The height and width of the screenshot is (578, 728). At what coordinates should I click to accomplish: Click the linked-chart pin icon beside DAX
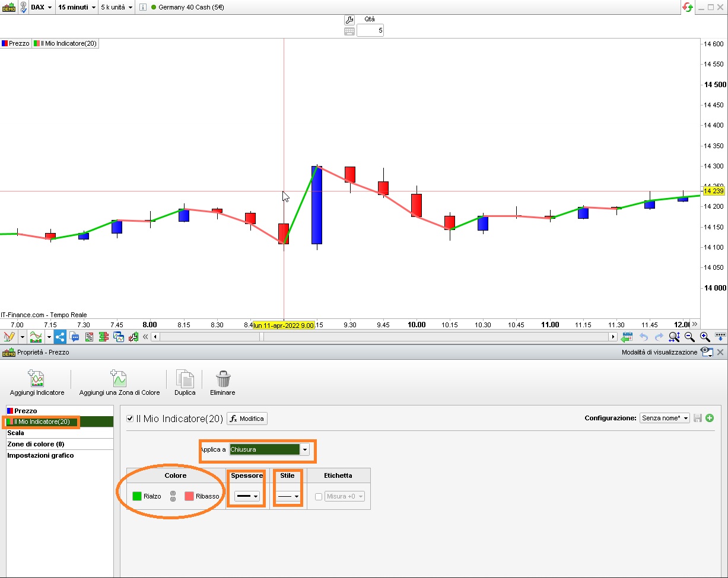(23, 7)
